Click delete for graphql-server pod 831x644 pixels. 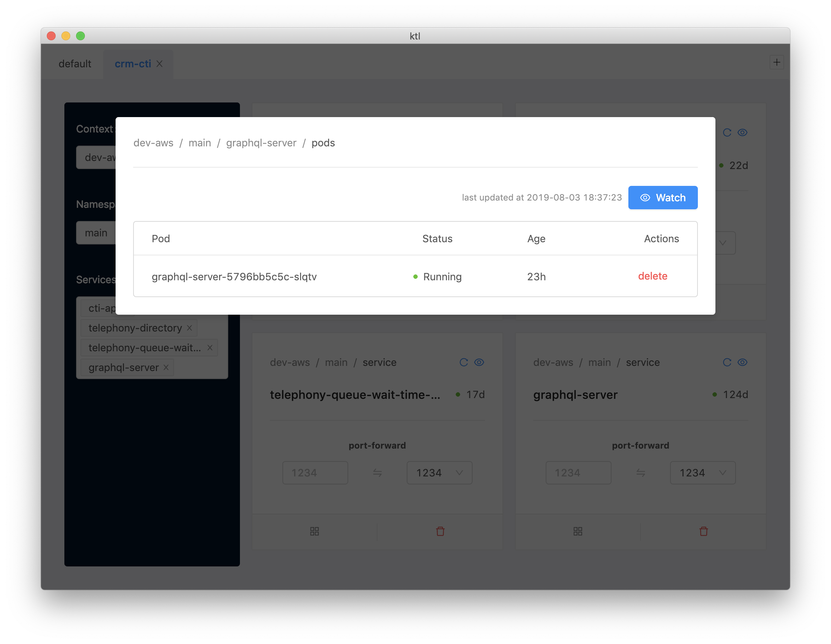[x=653, y=276]
